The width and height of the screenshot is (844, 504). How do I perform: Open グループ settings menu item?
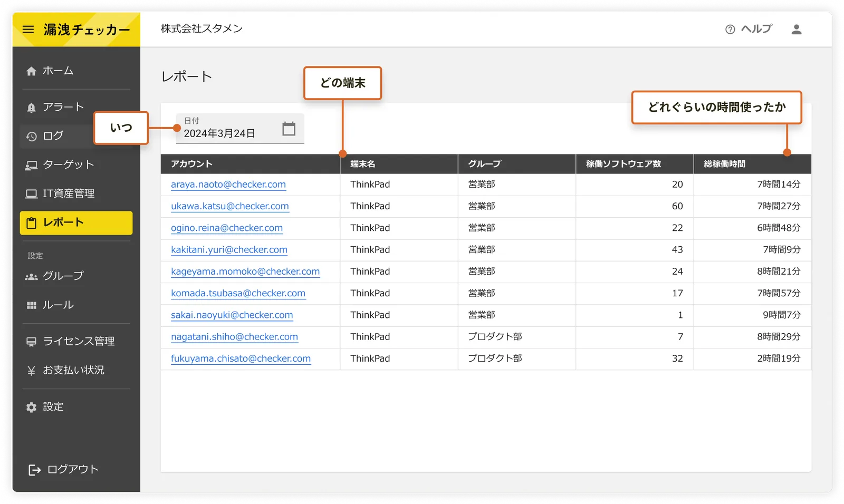[x=76, y=276]
